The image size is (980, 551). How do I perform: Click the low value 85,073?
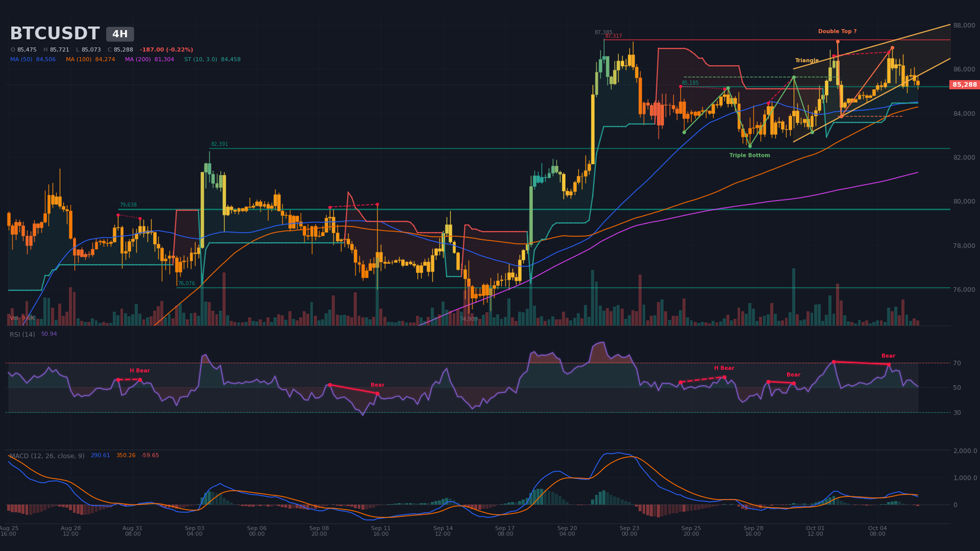pos(91,50)
